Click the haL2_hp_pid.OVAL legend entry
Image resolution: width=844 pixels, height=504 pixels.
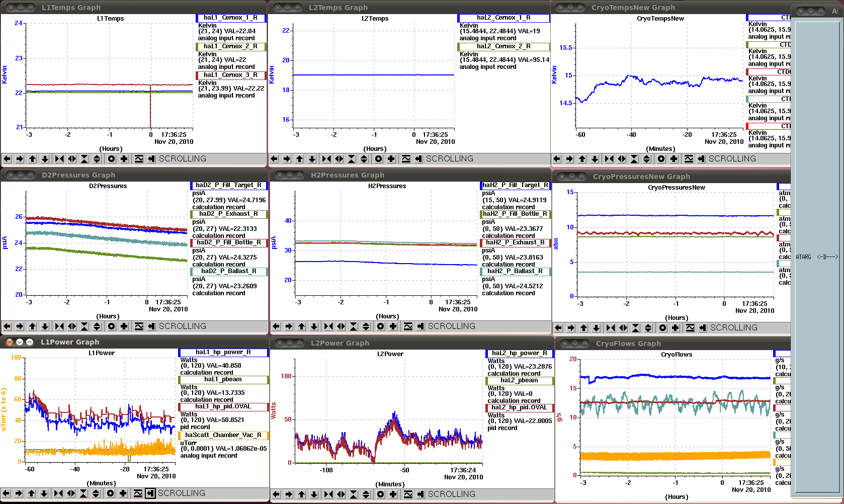[x=520, y=408]
